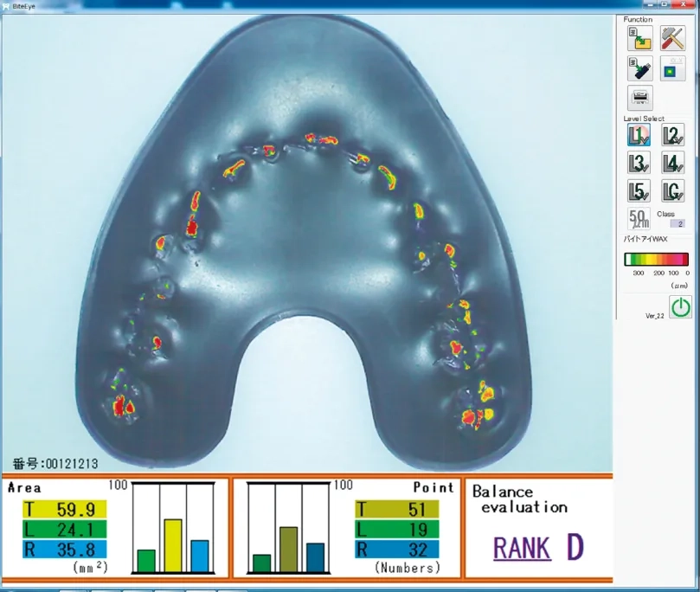Click the printer function icon
The image size is (700, 592).
(640, 98)
